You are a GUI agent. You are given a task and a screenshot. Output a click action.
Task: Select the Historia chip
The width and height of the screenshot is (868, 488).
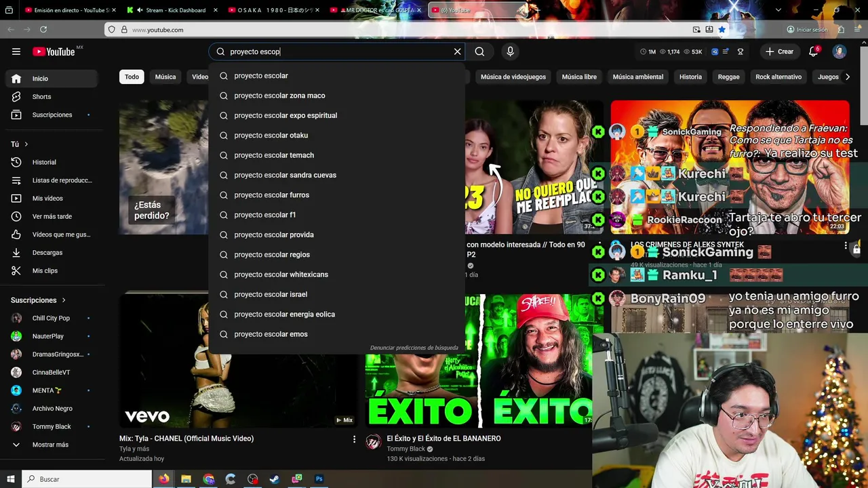(690, 77)
